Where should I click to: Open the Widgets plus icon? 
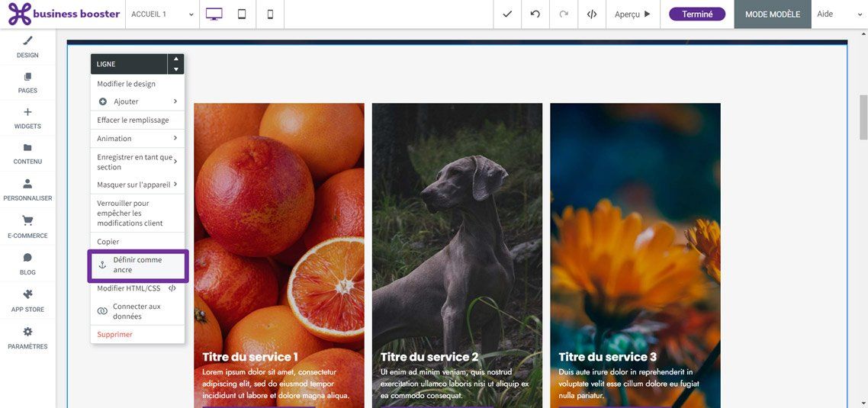27,112
